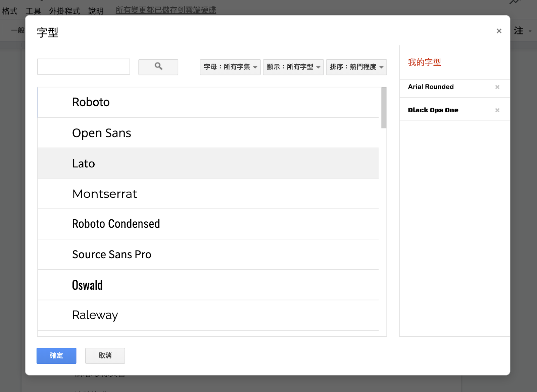Pick the Raleway font

click(x=208, y=315)
